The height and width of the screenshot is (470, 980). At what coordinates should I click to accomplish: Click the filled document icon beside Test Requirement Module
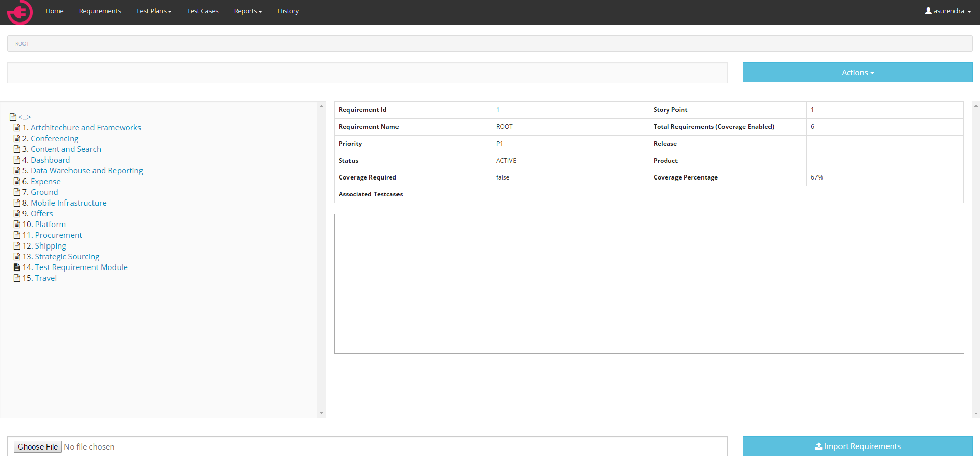(x=17, y=267)
